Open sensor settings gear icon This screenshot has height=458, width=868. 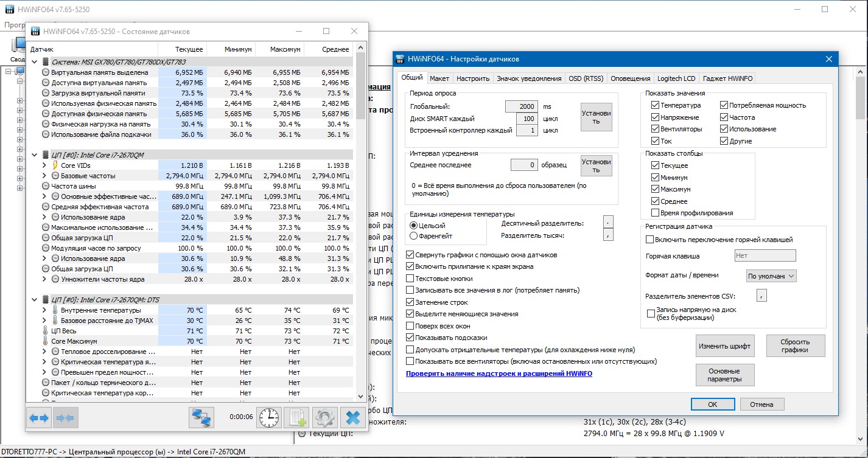tap(324, 418)
